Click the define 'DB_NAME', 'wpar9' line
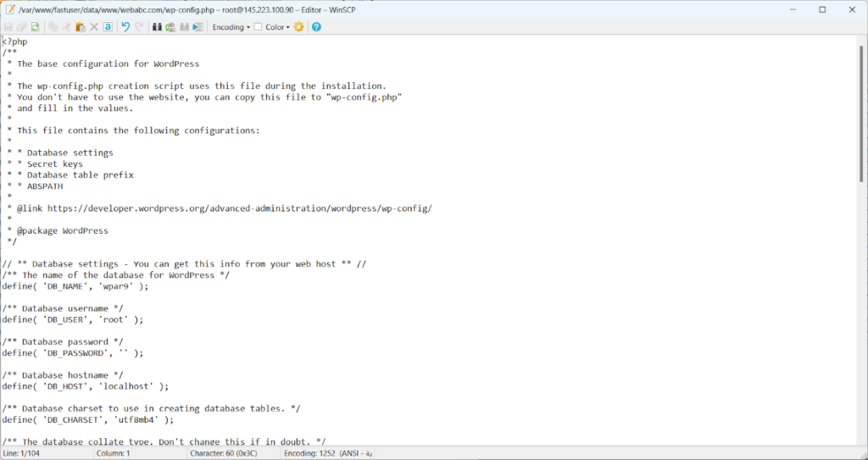868x460 pixels. point(75,286)
